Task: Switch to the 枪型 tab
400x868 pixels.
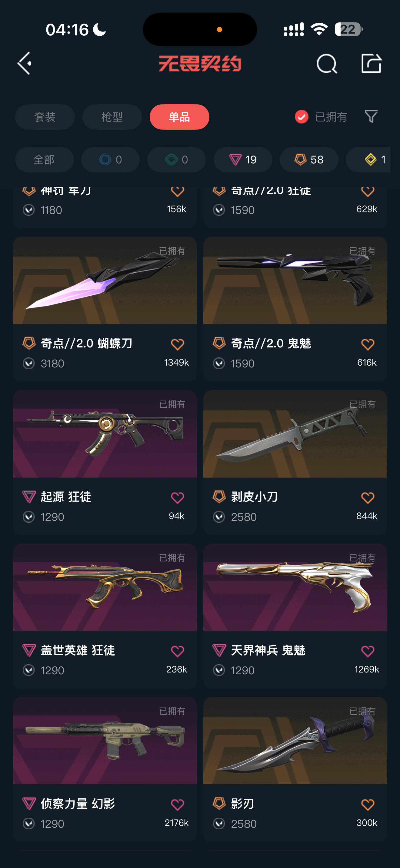Action: (112, 117)
